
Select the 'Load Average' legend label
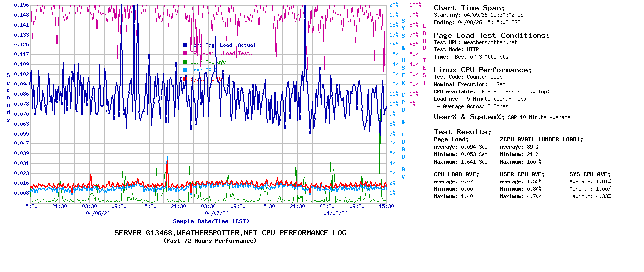[208, 62]
